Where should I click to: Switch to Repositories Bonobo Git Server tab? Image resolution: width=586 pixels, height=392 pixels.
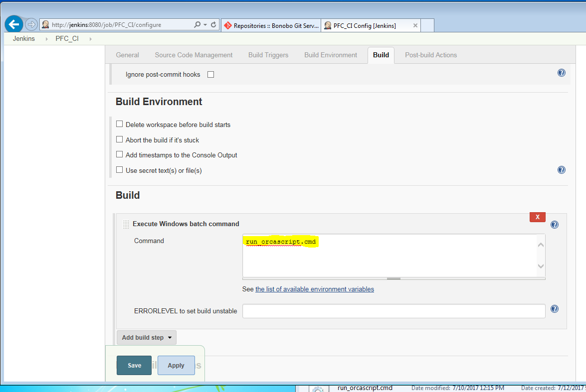click(x=271, y=25)
